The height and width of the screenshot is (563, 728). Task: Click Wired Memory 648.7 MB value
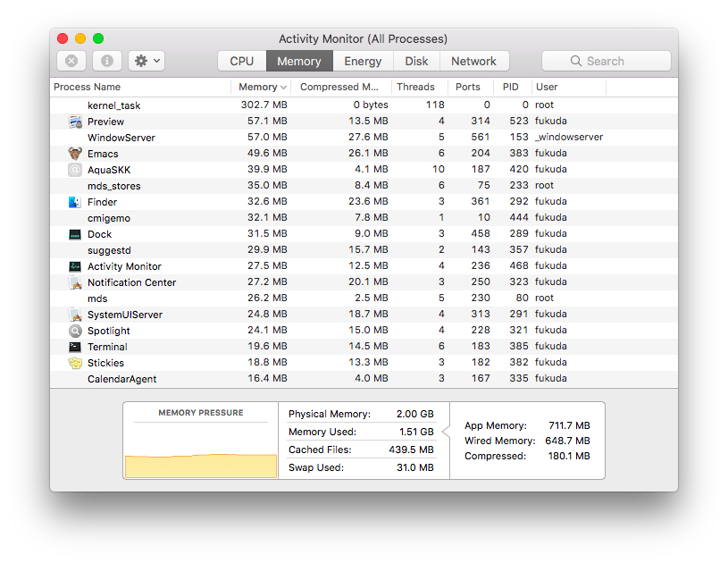click(568, 441)
